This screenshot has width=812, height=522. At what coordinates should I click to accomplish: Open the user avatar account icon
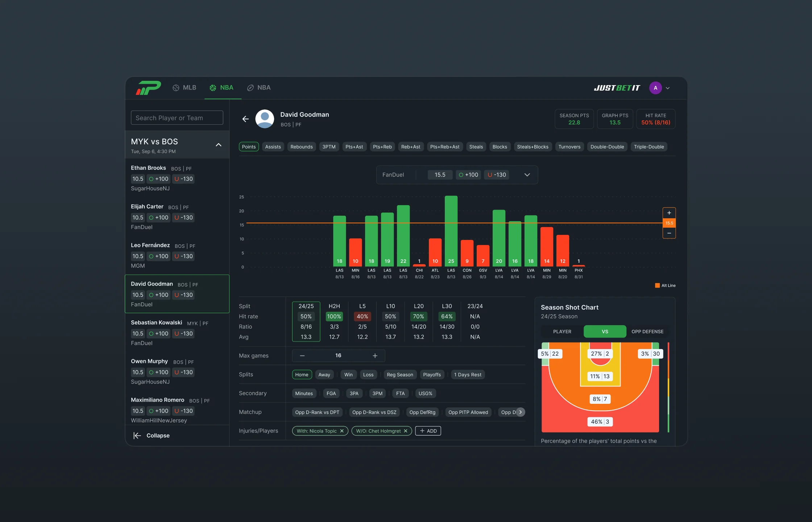click(x=655, y=88)
